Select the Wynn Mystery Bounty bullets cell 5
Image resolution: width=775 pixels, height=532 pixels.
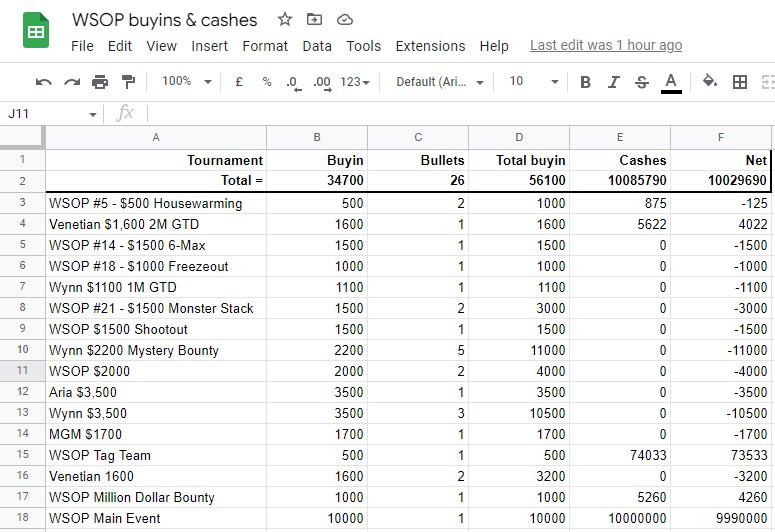pos(418,350)
